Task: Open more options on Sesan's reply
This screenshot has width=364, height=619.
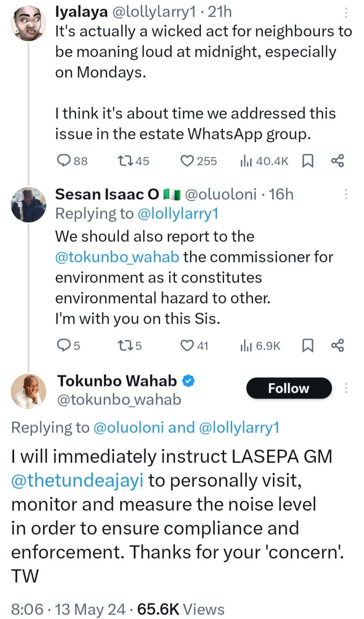Action: (x=346, y=194)
